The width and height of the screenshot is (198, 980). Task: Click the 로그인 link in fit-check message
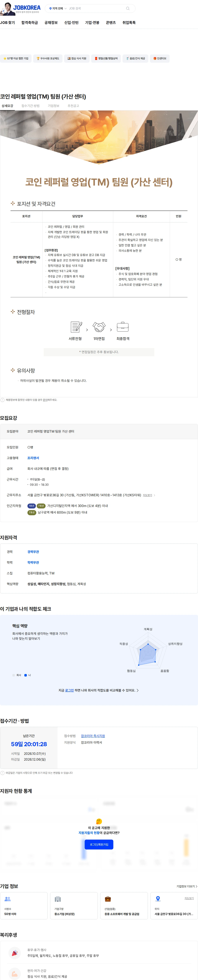(69, 690)
